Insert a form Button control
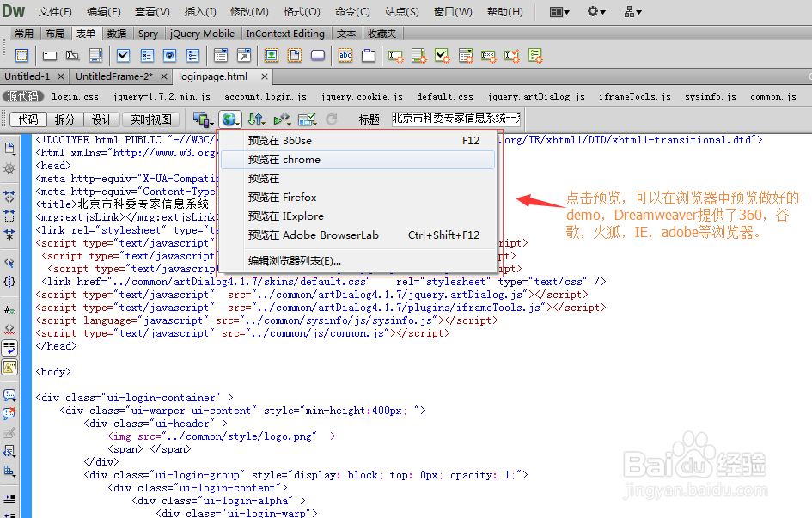 pyautogui.click(x=318, y=55)
